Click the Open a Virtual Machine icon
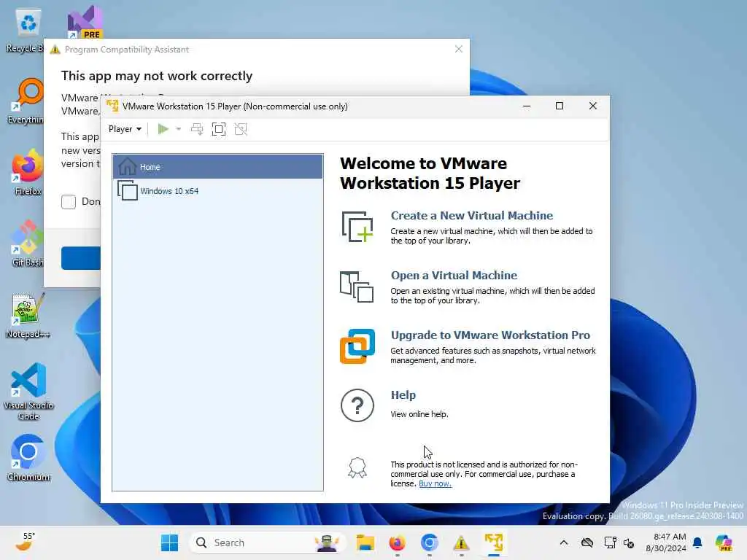 click(357, 287)
